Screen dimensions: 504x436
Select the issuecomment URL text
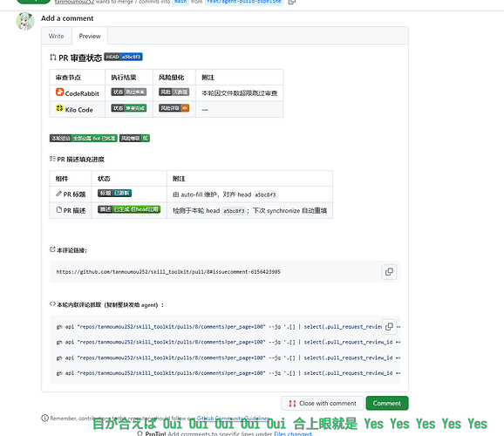tap(168, 272)
